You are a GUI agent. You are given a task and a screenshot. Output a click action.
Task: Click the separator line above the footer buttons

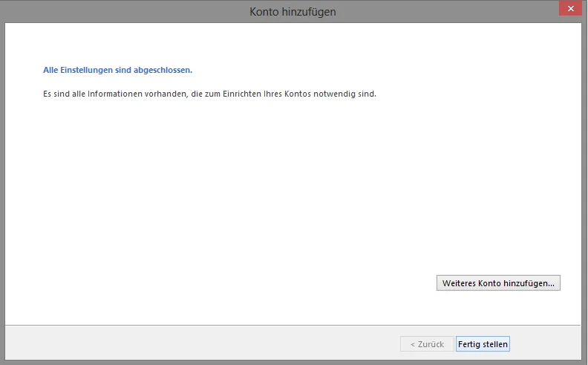pos(293,325)
